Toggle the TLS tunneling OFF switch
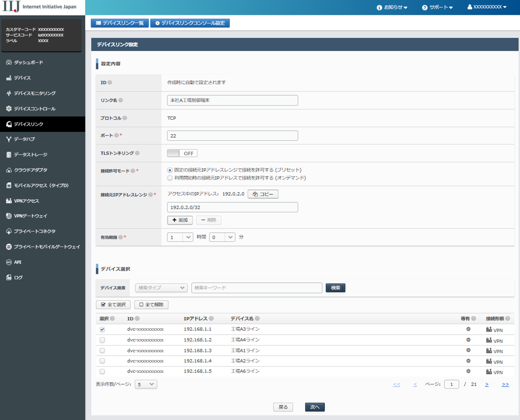520x420 pixels. tap(182, 153)
